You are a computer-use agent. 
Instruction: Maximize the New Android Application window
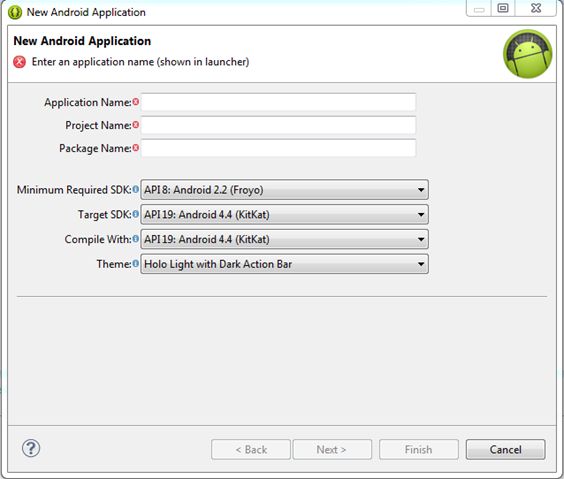tap(503, 8)
